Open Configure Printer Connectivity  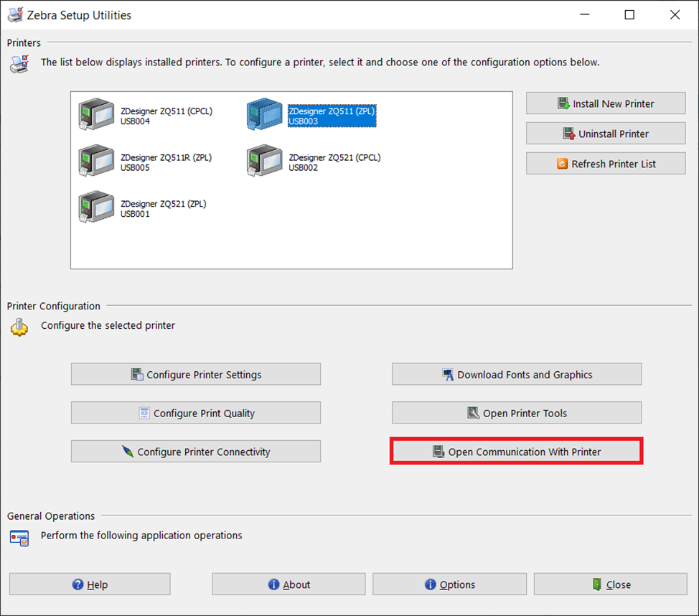(x=196, y=452)
